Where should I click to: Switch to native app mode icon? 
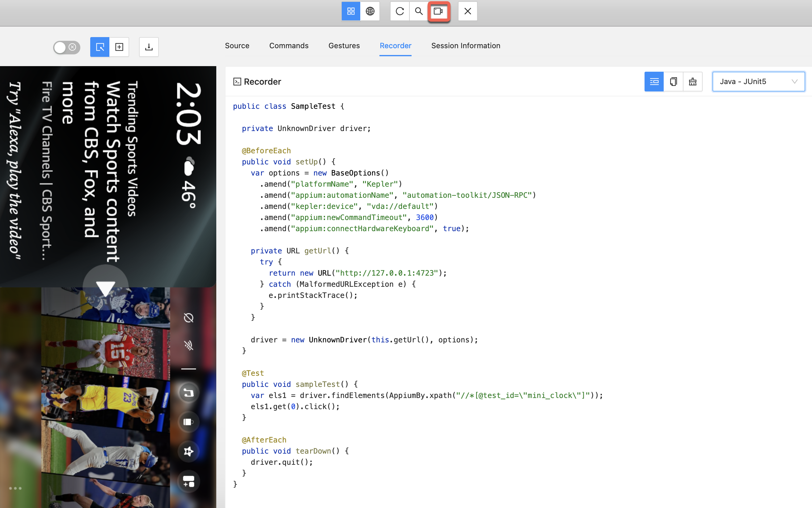pos(351,11)
